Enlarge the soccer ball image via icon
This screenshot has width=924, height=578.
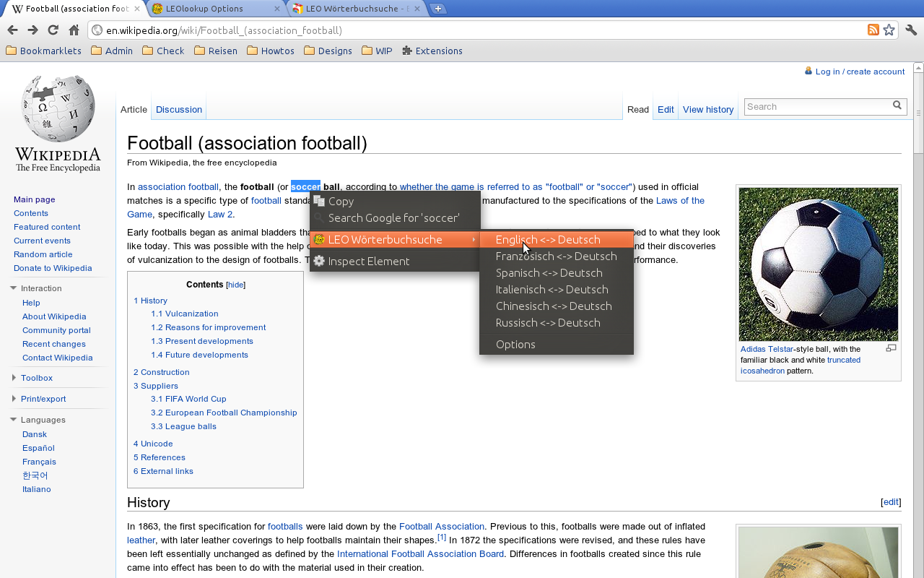click(891, 348)
